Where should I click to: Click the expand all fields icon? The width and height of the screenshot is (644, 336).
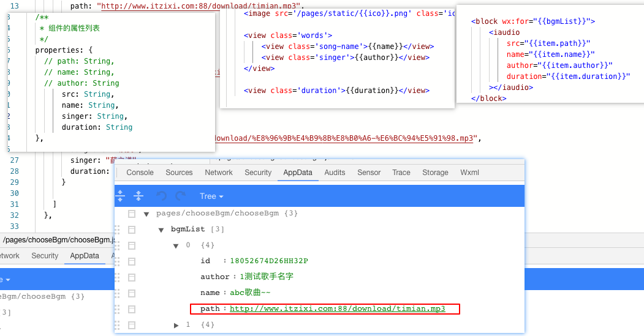(120, 196)
